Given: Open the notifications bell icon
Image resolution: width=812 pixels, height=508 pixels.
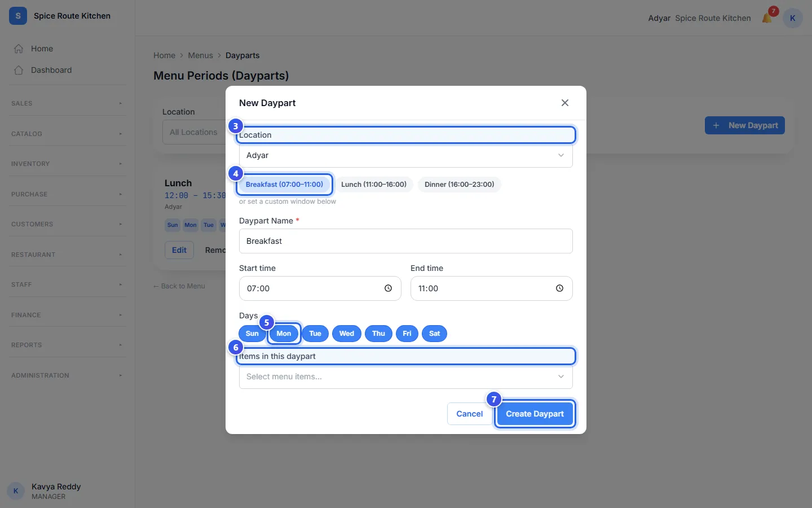Looking at the screenshot, I should click(x=767, y=18).
